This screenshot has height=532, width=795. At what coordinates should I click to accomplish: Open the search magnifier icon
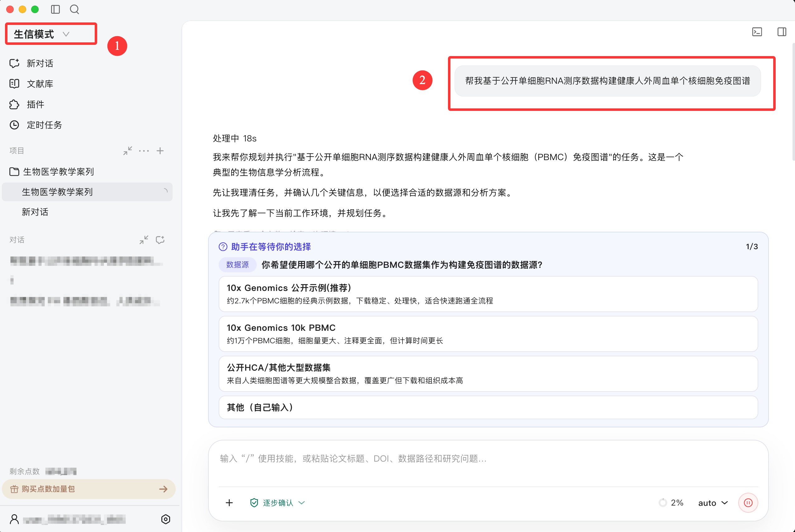(x=74, y=9)
